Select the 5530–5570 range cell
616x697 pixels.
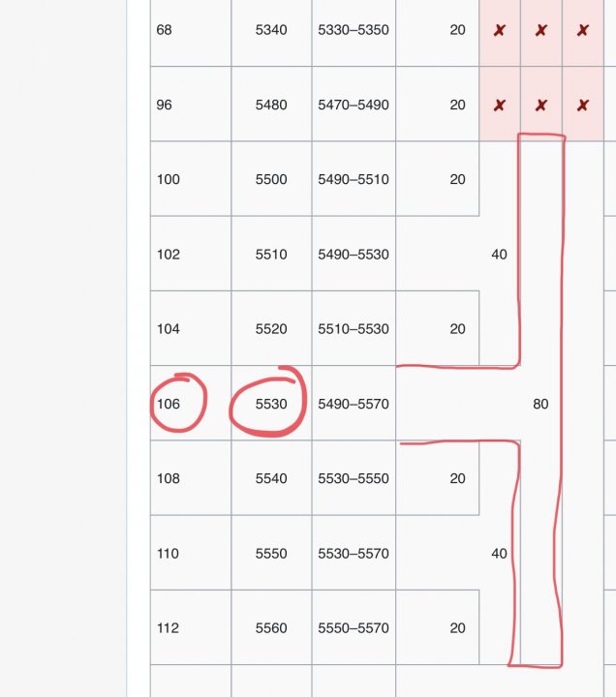coord(353,554)
